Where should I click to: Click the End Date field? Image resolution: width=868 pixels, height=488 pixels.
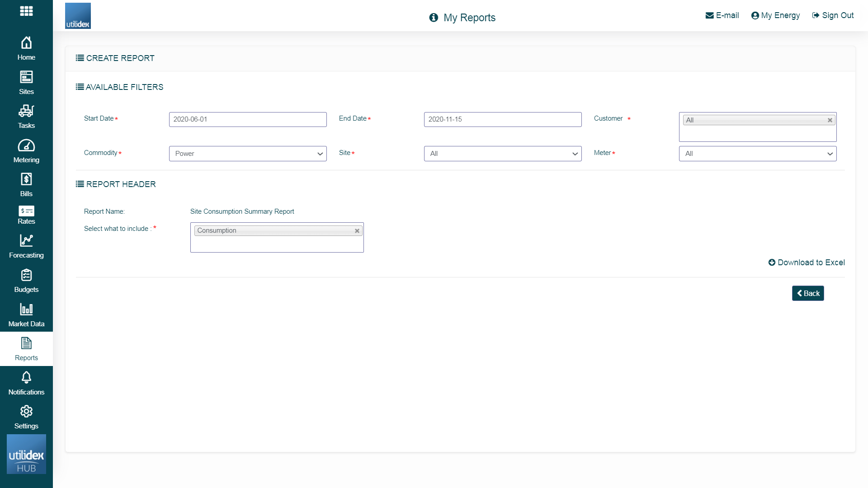click(x=503, y=119)
